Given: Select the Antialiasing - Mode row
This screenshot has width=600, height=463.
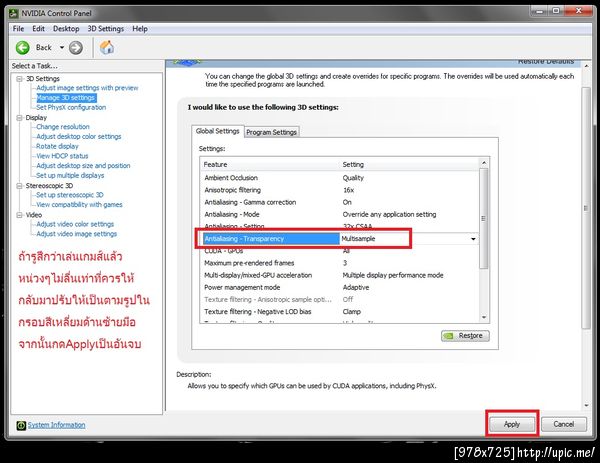Looking at the screenshot, I should click(340, 215).
